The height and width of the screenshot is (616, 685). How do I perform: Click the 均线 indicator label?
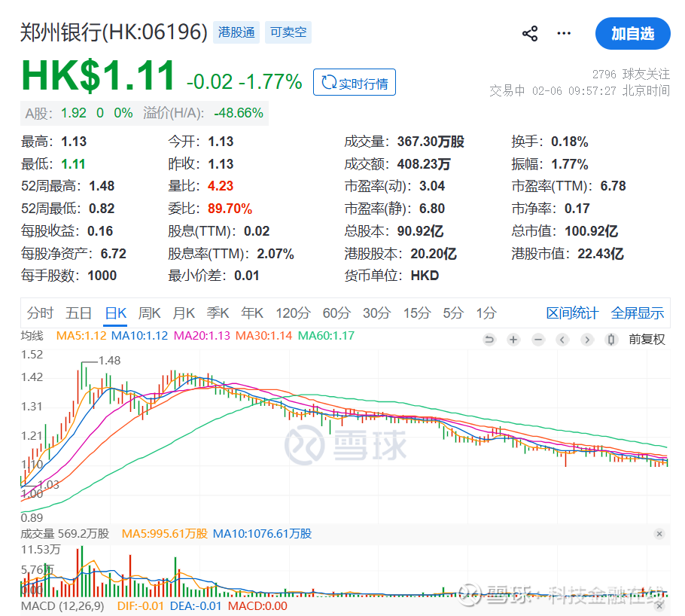click(32, 336)
